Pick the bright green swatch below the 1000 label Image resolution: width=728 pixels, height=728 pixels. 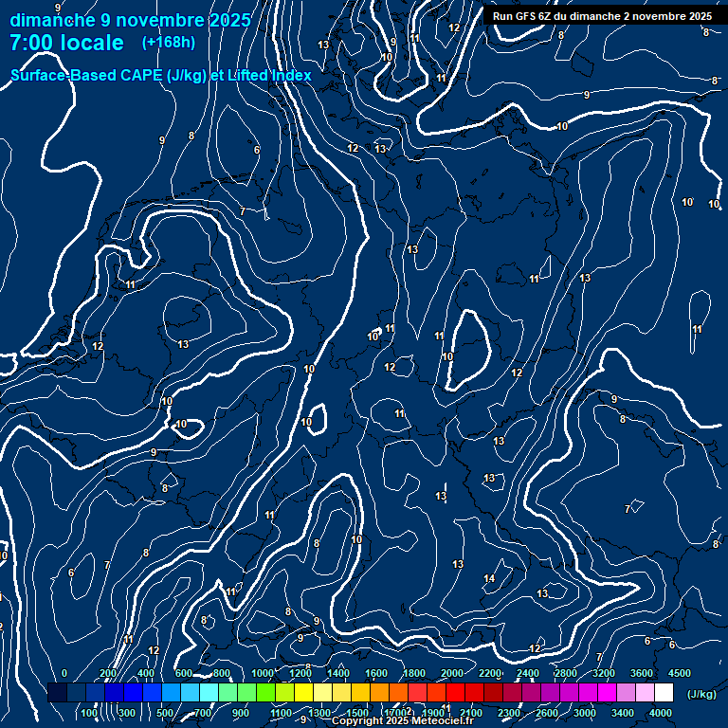tap(265, 692)
